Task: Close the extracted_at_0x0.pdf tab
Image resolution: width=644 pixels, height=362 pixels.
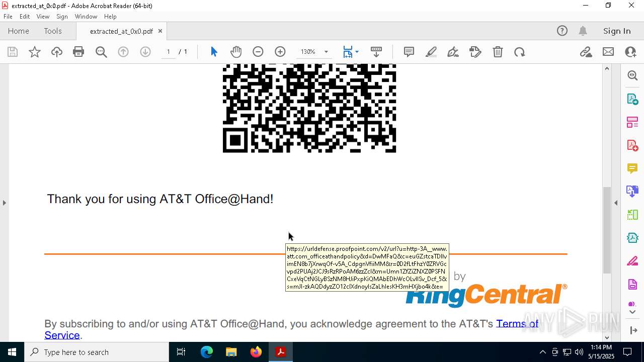Action: tap(160, 31)
